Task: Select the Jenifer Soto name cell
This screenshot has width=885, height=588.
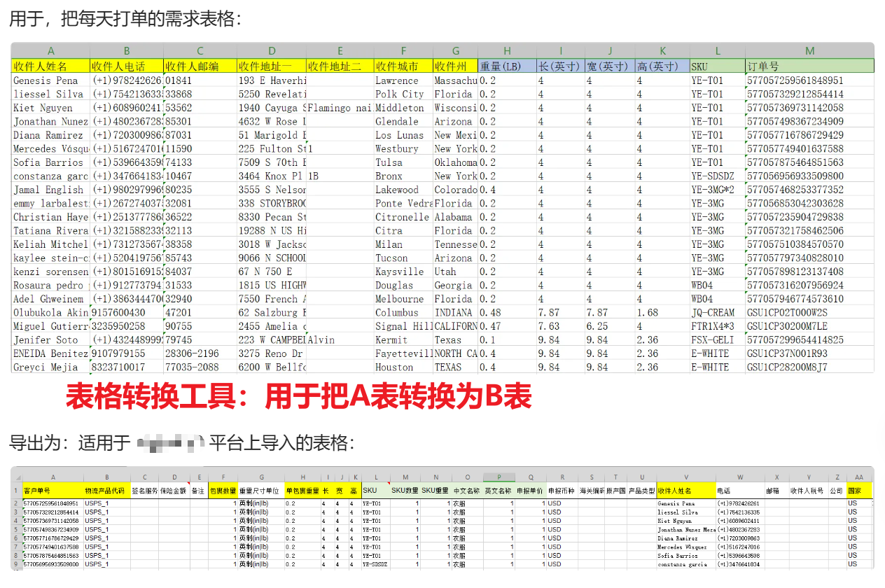Action: coord(50,339)
